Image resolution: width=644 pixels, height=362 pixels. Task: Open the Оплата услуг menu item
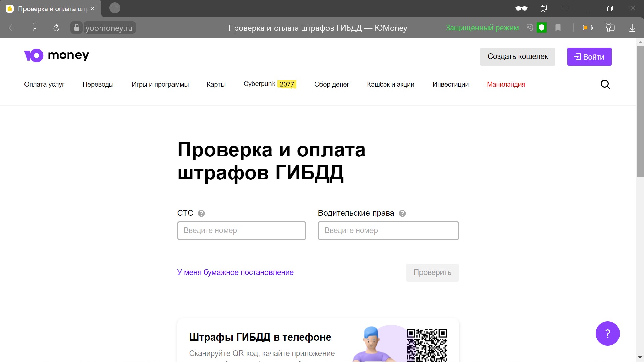[44, 84]
